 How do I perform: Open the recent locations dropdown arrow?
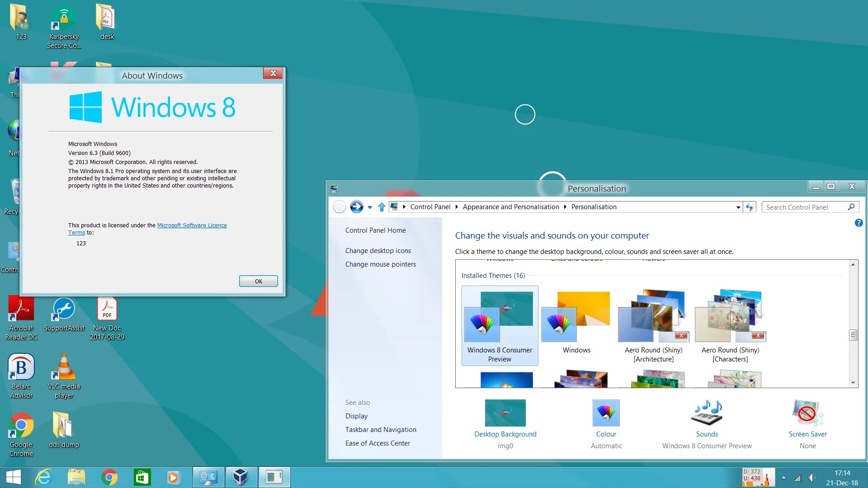point(370,207)
